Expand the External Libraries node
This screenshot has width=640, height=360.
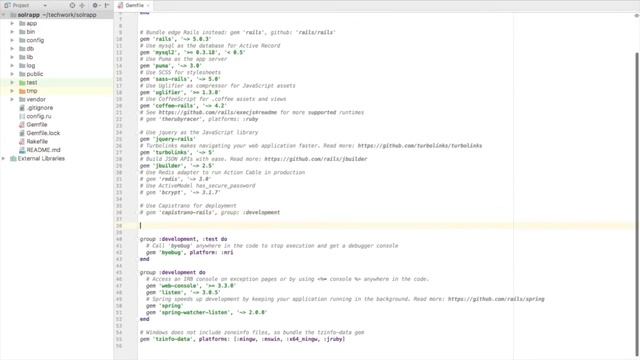click(x=4, y=158)
